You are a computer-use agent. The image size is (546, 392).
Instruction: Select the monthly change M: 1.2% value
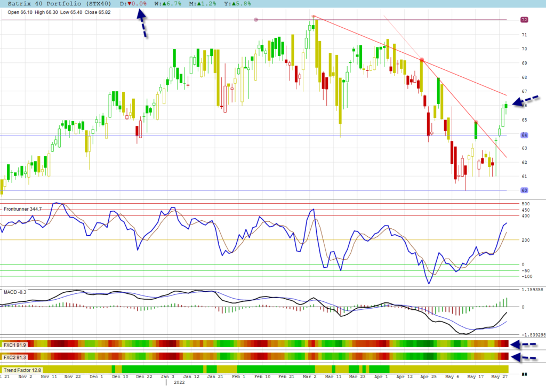(203, 4)
